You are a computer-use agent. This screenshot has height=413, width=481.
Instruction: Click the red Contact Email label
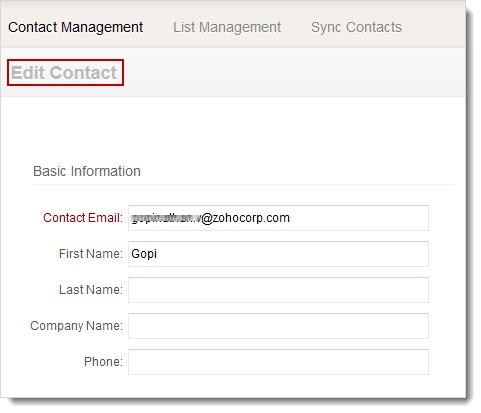tap(83, 218)
